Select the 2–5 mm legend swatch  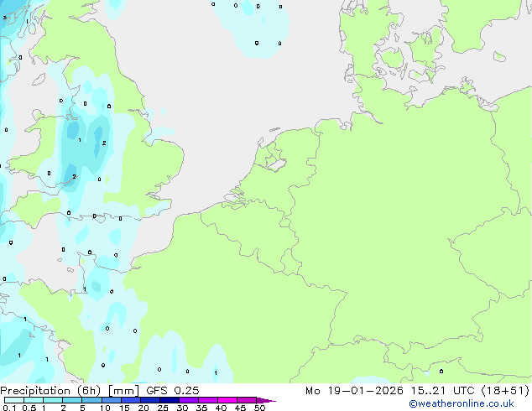tap(72, 400)
